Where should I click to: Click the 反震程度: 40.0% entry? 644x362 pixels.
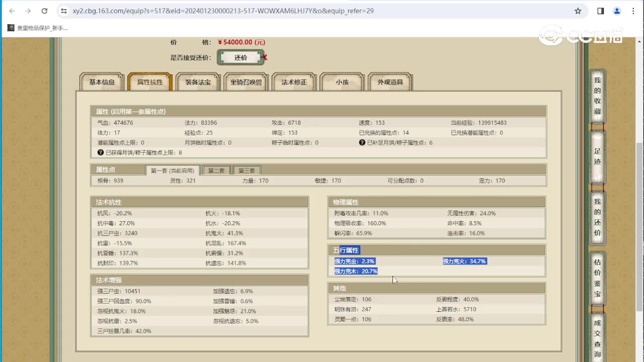(x=457, y=299)
